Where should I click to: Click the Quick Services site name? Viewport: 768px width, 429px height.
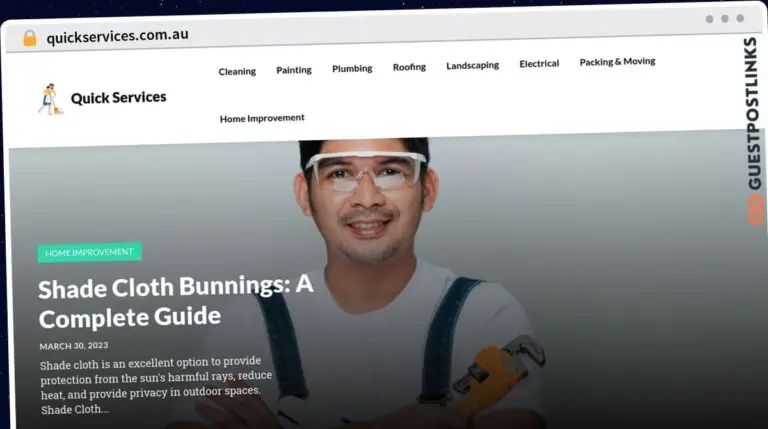click(118, 97)
